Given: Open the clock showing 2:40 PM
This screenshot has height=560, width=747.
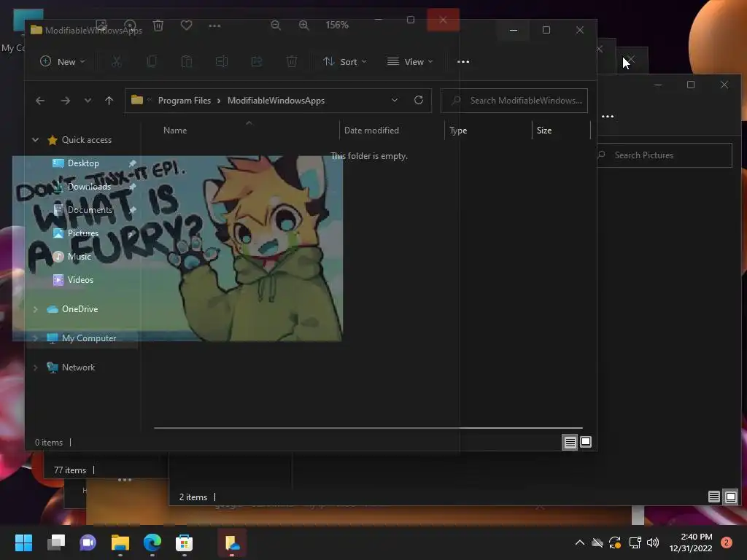Looking at the screenshot, I should [x=691, y=542].
